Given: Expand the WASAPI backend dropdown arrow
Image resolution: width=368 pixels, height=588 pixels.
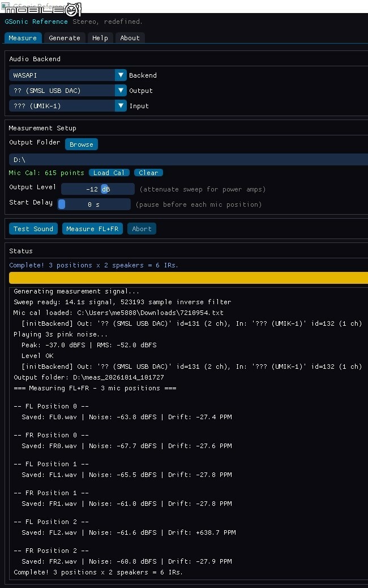Looking at the screenshot, I should pyautogui.click(x=121, y=75).
